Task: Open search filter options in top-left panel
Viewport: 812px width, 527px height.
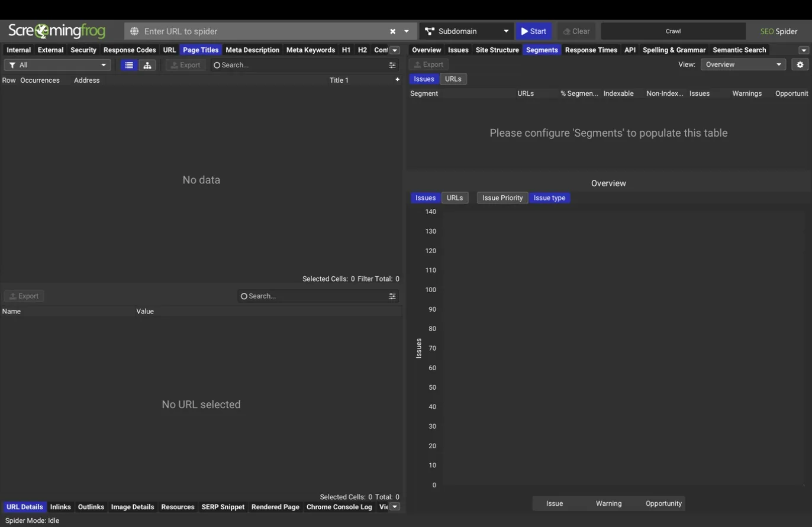Action: click(x=392, y=65)
